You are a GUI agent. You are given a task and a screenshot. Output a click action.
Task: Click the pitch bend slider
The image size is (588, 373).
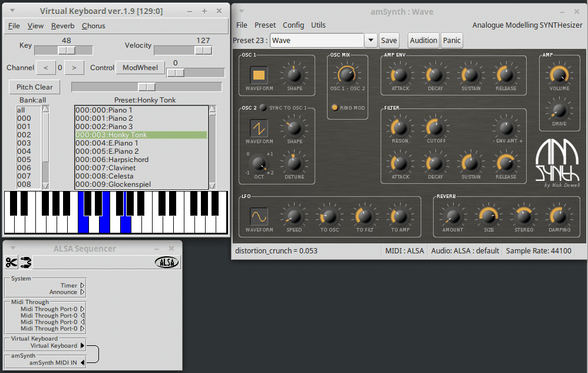147,87
